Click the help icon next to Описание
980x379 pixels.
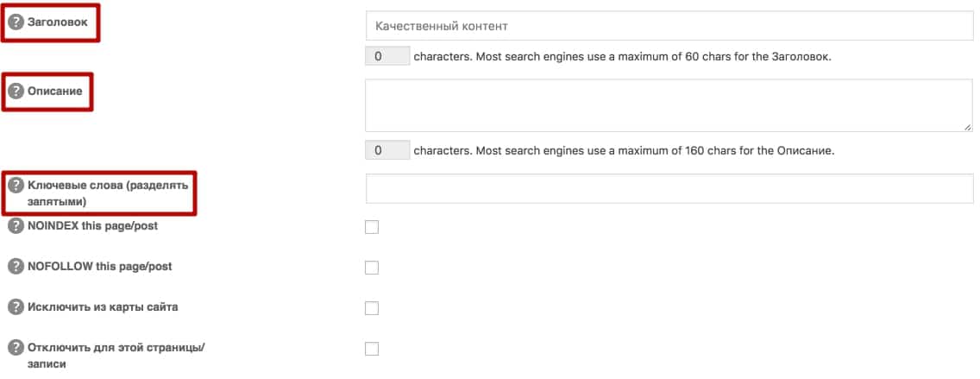(16, 92)
